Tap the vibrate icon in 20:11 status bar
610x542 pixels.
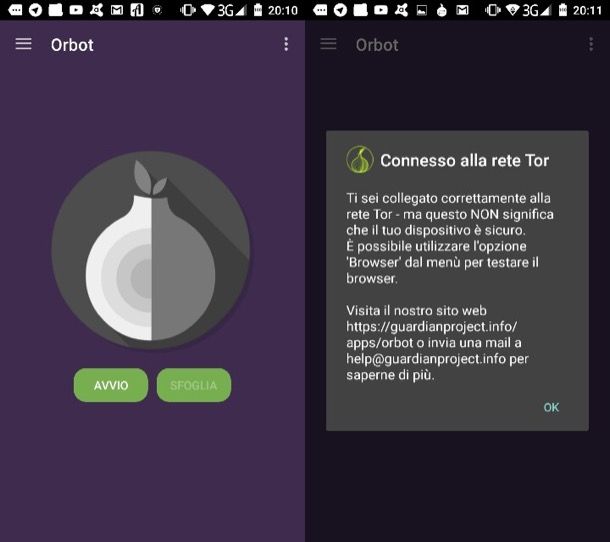click(x=493, y=10)
